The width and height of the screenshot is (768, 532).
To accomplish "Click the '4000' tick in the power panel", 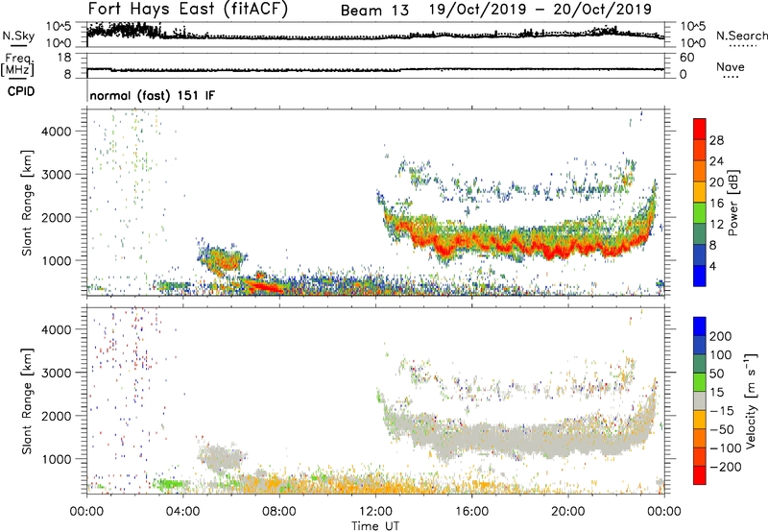I will tap(56, 132).
